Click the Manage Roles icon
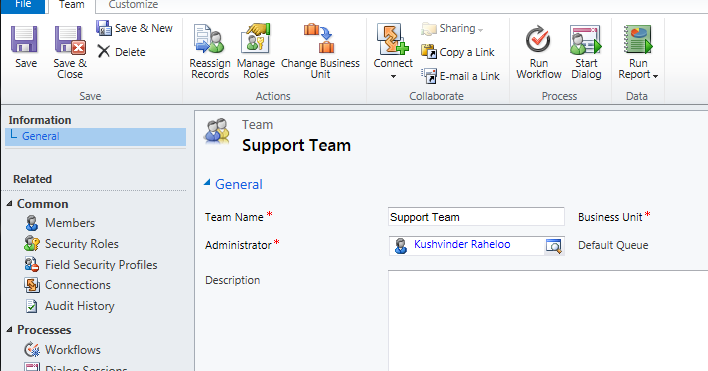The height and width of the screenshot is (371, 708). point(256,38)
